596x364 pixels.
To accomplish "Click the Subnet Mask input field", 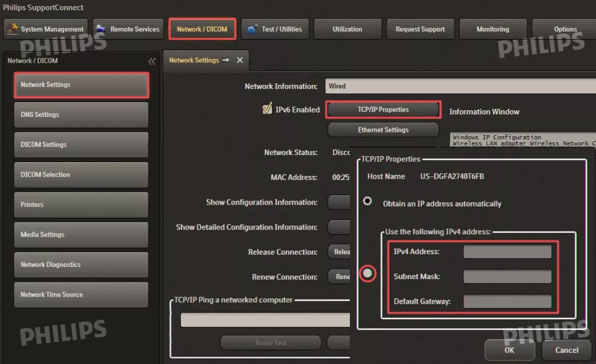I will (507, 276).
